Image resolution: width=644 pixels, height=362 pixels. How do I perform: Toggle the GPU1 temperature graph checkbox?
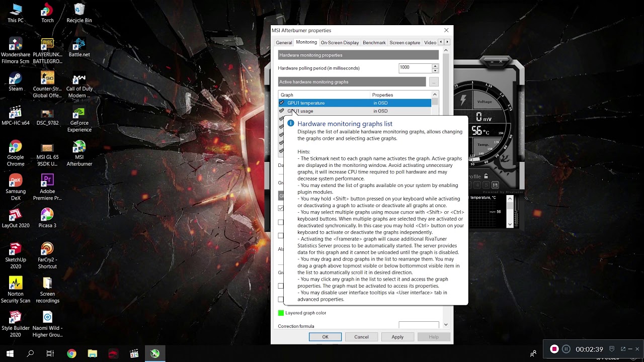pos(282,103)
